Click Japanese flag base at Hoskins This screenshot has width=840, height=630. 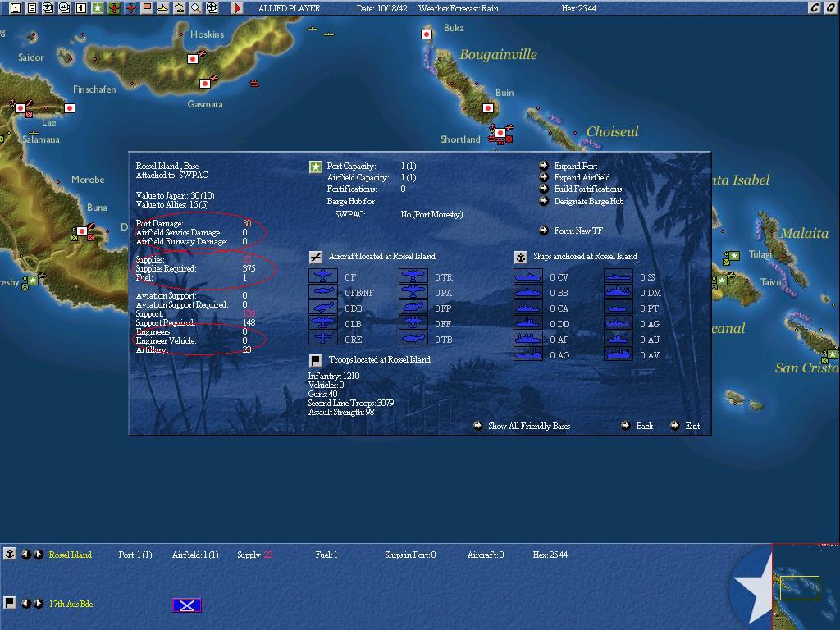click(x=193, y=59)
